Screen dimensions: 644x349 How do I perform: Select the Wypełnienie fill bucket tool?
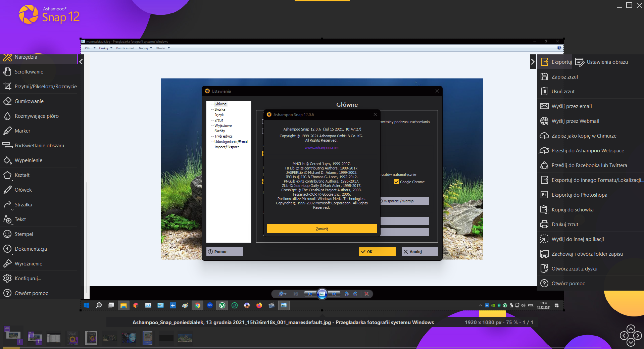[x=39, y=160]
